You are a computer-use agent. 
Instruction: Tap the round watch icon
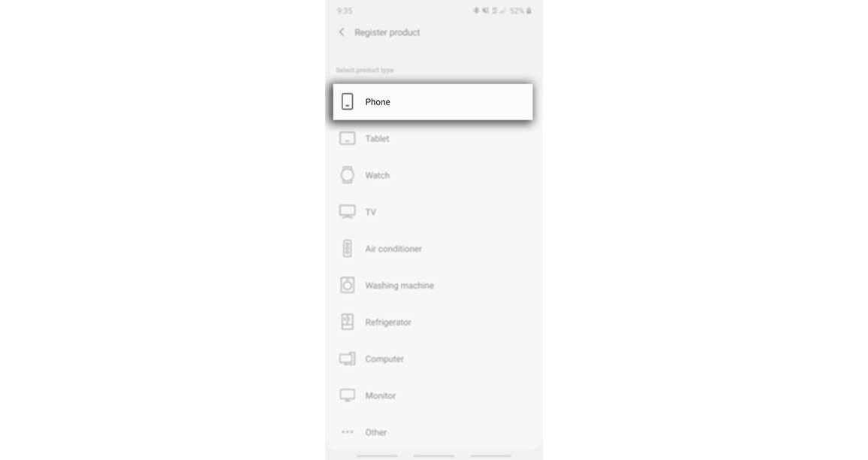(347, 175)
